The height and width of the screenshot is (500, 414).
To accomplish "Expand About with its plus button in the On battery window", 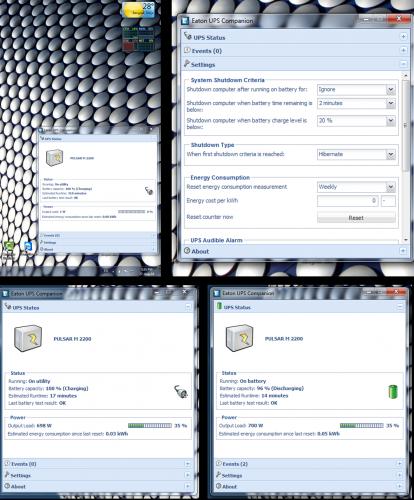I will [x=399, y=486].
